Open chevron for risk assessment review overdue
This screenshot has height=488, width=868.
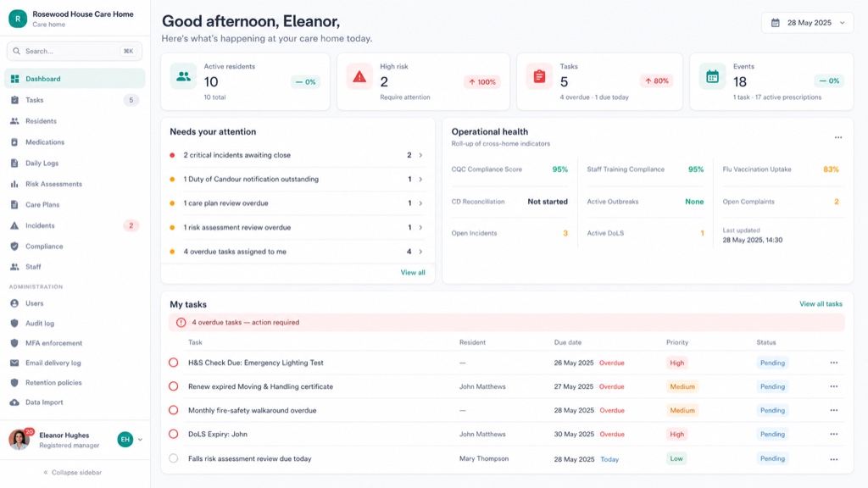tap(420, 227)
